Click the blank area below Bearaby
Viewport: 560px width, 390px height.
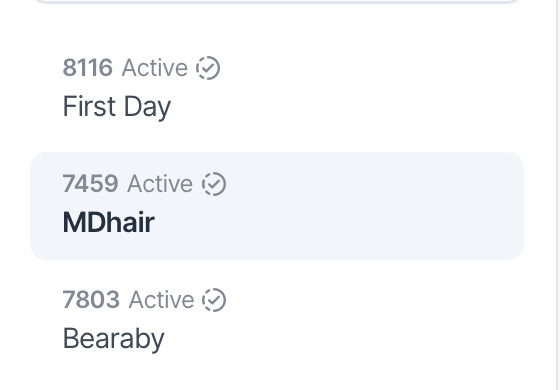pyautogui.click(x=277, y=375)
